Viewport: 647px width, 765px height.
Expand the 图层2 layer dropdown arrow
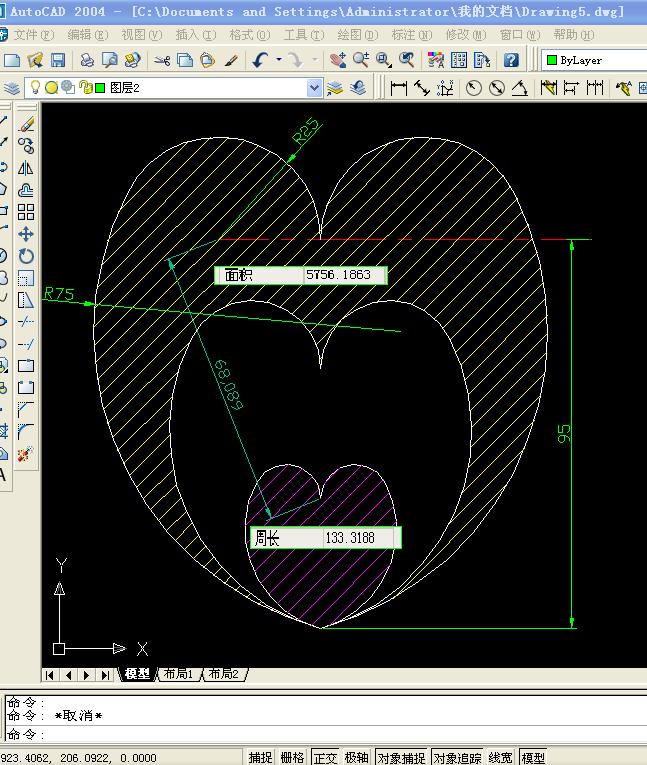pyautogui.click(x=314, y=88)
